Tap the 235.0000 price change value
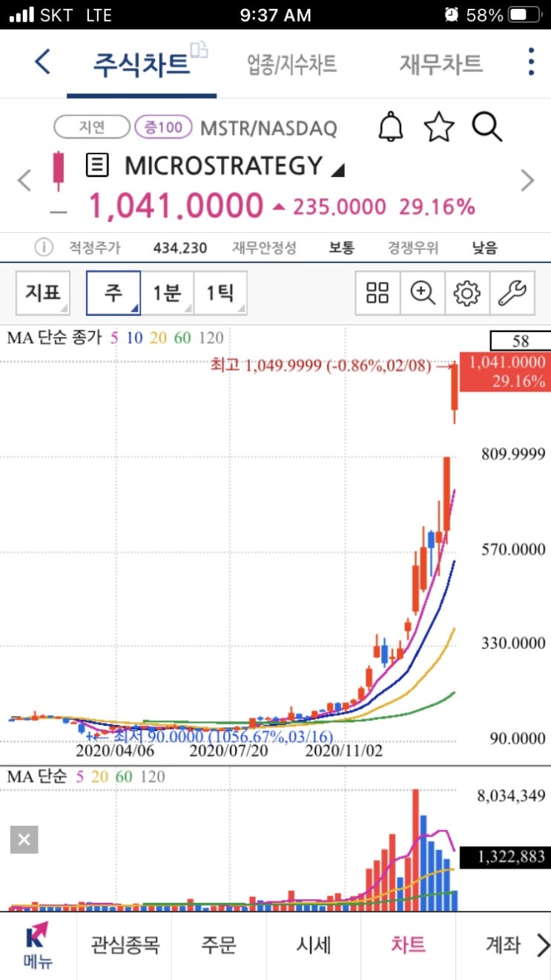 pyautogui.click(x=339, y=207)
